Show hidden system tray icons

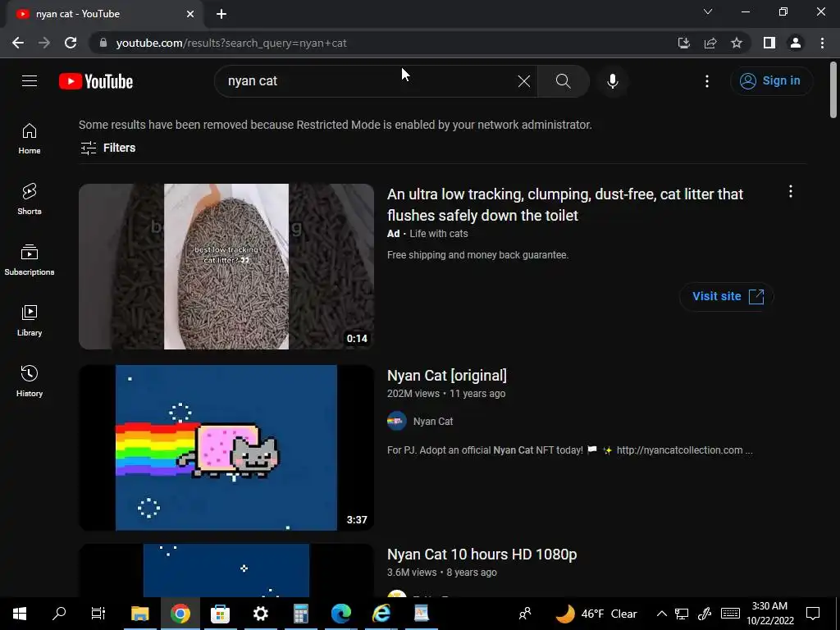click(662, 614)
